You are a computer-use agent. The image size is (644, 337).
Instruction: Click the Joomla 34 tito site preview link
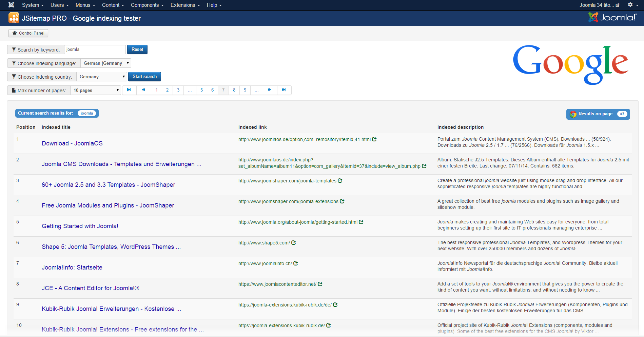[x=599, y=5]
